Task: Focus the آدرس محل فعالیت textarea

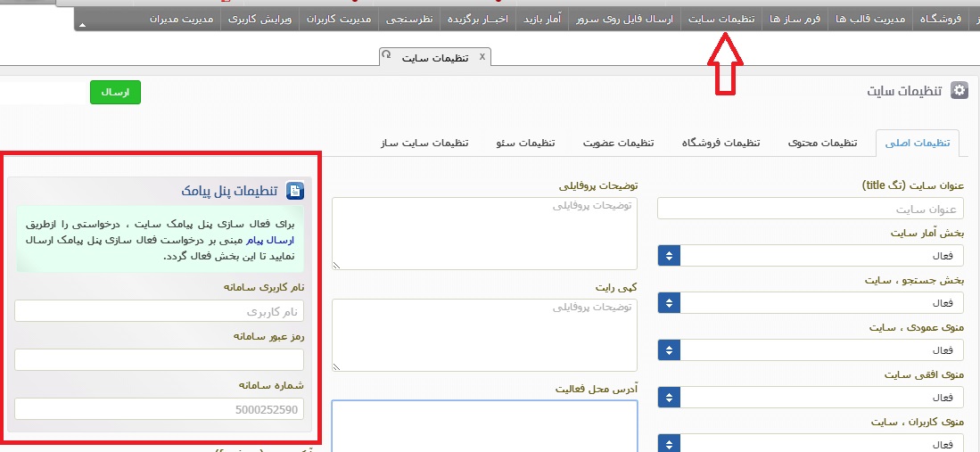Action: click(484, 426)
